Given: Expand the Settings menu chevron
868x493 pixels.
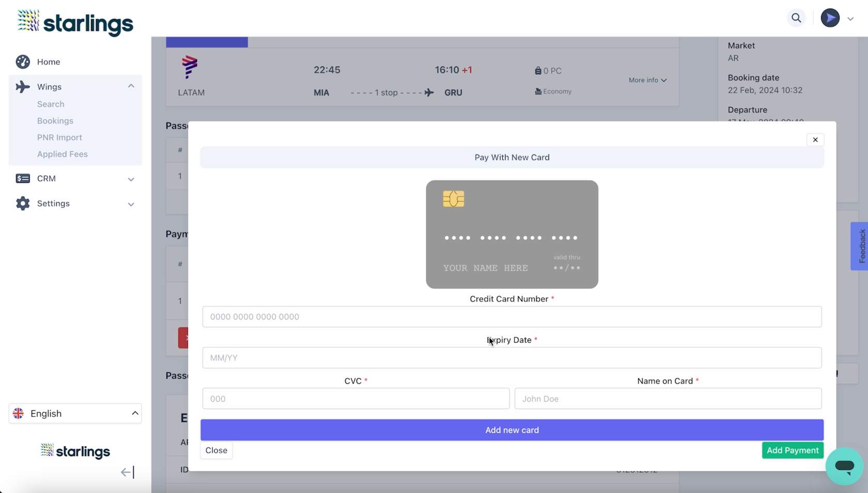Looking at the screenshot, I should [131, 204].
